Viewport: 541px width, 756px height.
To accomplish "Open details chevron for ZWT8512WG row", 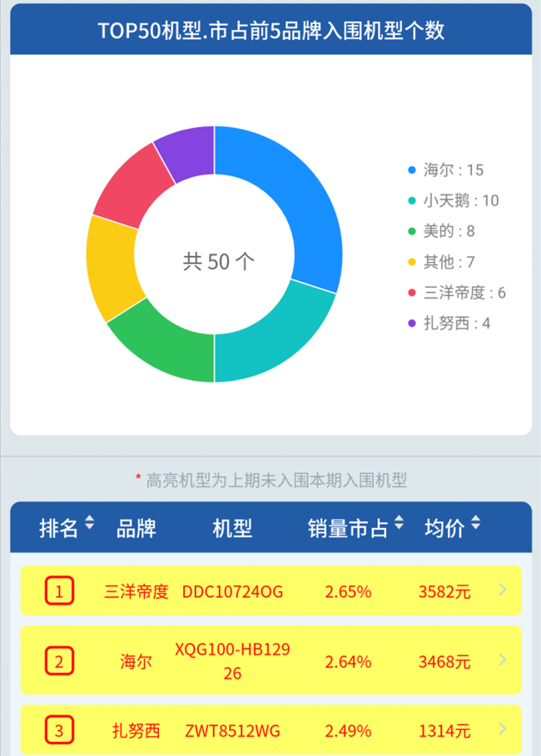I will click(x=503, y=729).
